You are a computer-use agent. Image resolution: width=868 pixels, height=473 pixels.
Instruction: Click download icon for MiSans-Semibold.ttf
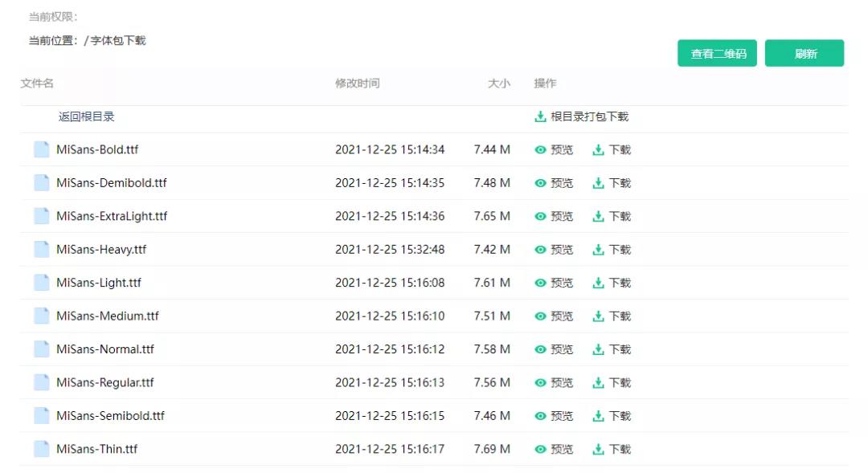pyautogui.click(x=598, y=415)
